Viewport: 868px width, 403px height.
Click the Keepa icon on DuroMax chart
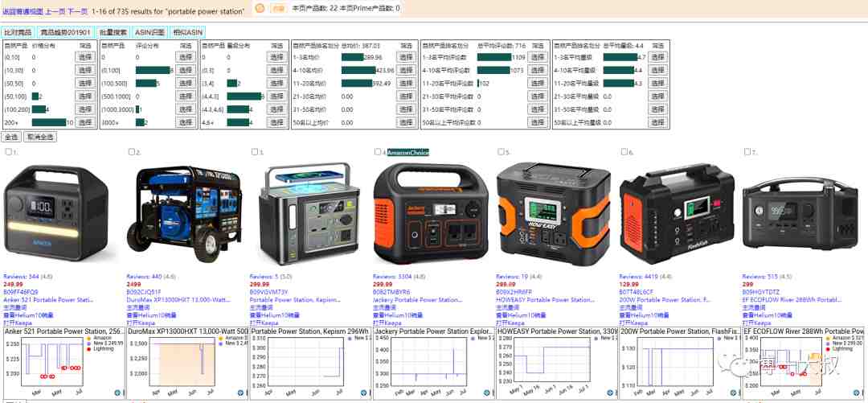coord(240,393)
